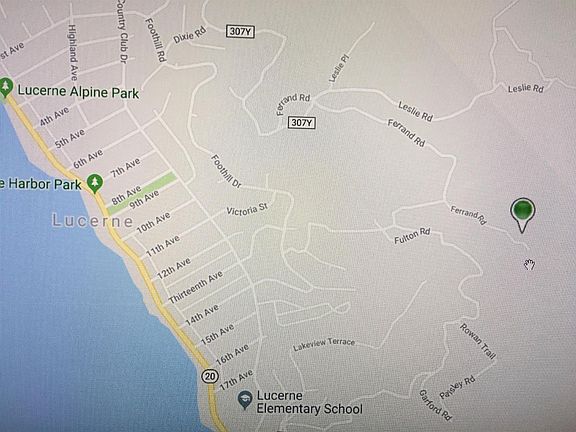Image resolution: width=576 pixels, height=432 pixels.
Task: Select the Rowan Trail label
Action: pos(478,341)
